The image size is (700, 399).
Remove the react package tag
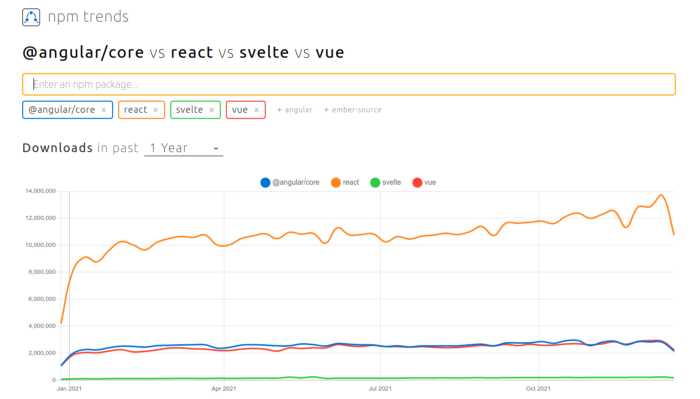pos(156,110)
